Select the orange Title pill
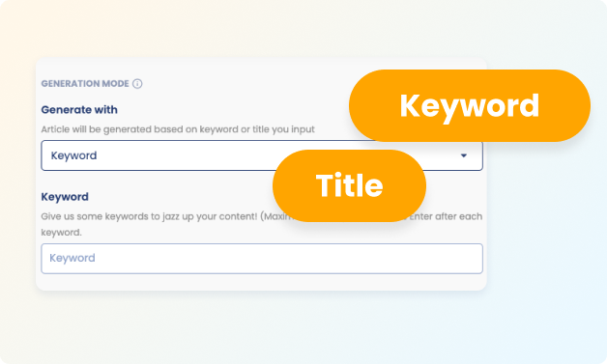The height and width of the screenshot is (364, 607). click(349, 185)
